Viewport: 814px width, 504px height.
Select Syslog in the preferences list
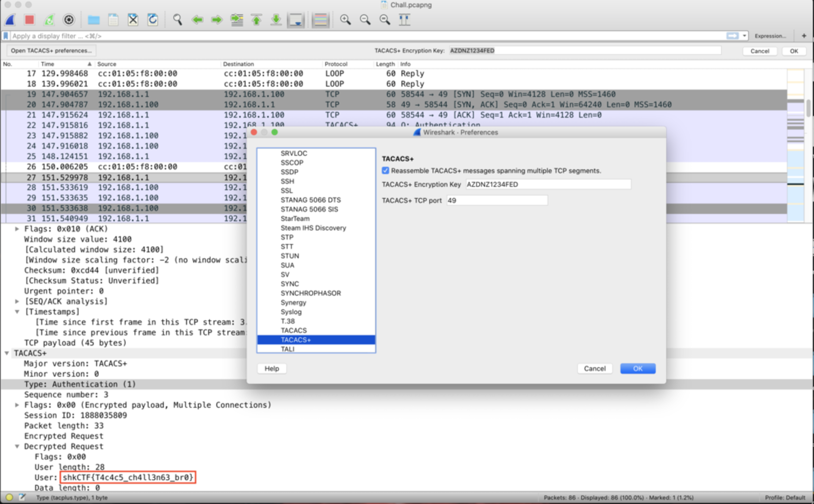click(316, 312)
